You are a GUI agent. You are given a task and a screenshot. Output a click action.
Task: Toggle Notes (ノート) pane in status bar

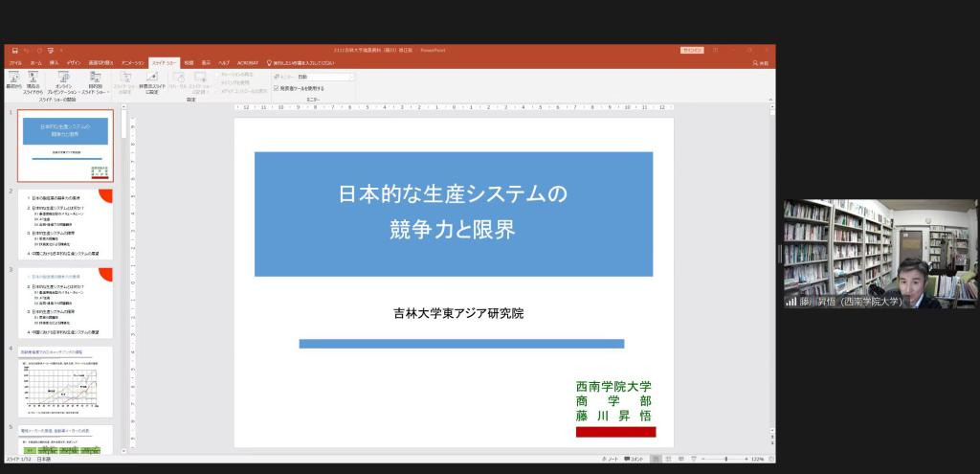pyautogui.click(x=612, y=460)
